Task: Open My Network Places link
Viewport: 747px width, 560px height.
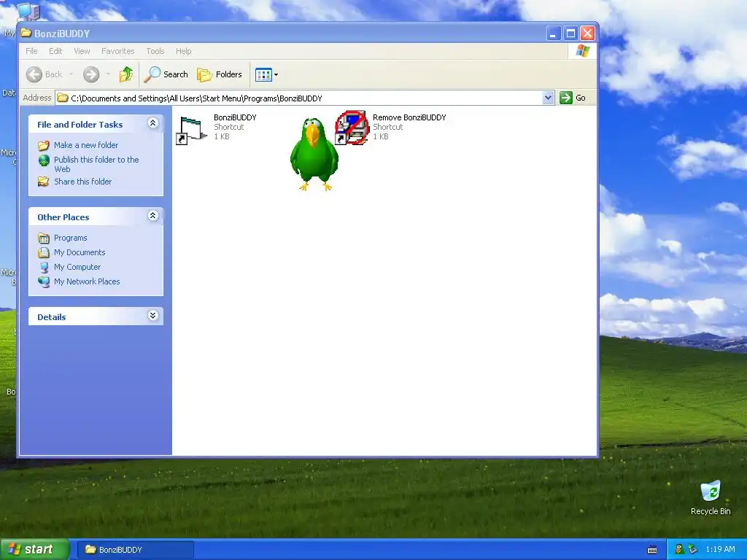Action: tap(87, 281)
